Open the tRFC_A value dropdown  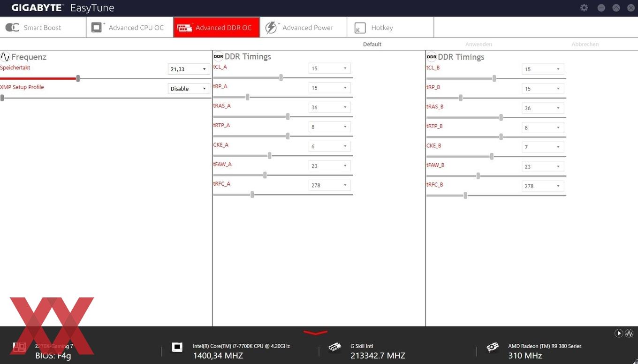click(x=330, y=185)
